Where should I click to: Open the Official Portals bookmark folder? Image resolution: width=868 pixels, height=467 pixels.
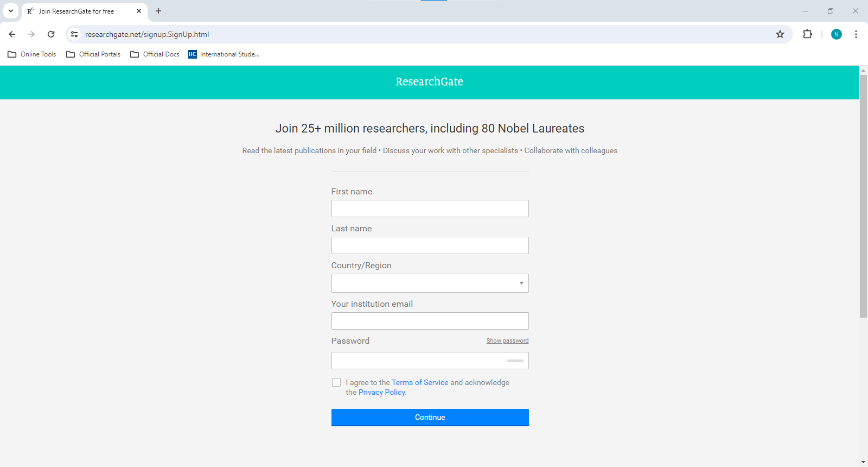[x=93, y=54]
